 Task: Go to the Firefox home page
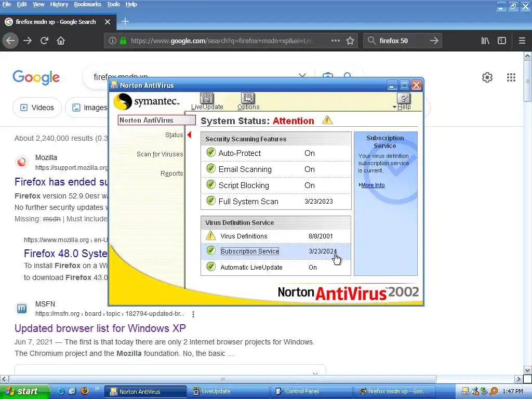(x=61, y=41)
